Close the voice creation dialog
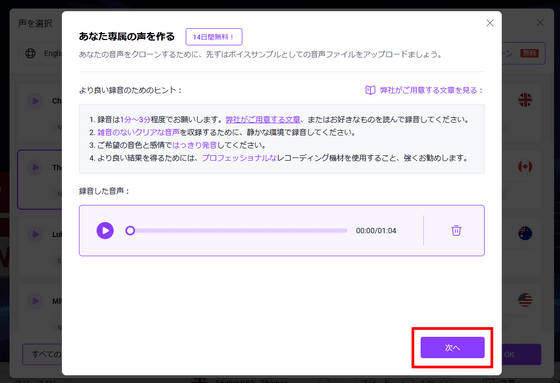The image size is (560, 383). click(x=490, y=23)
